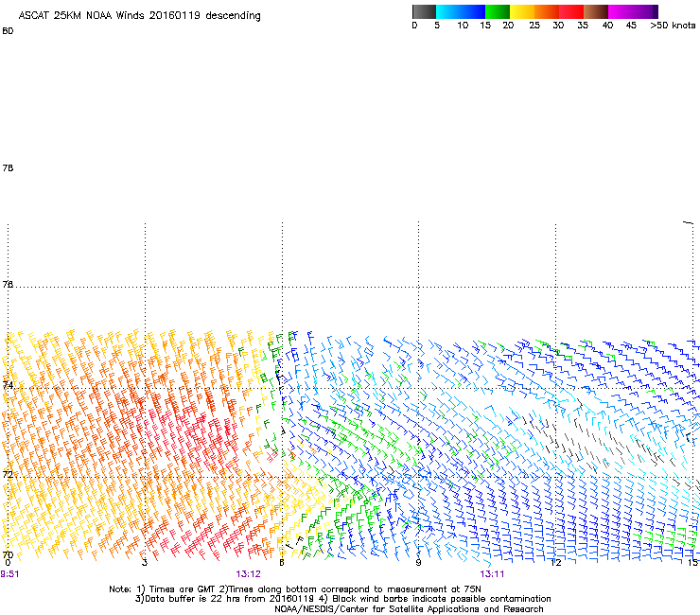Click the 80 latitude label at top left
This screenshot has height=615, width=700.
pyautogui.click(x=8, y=31)
